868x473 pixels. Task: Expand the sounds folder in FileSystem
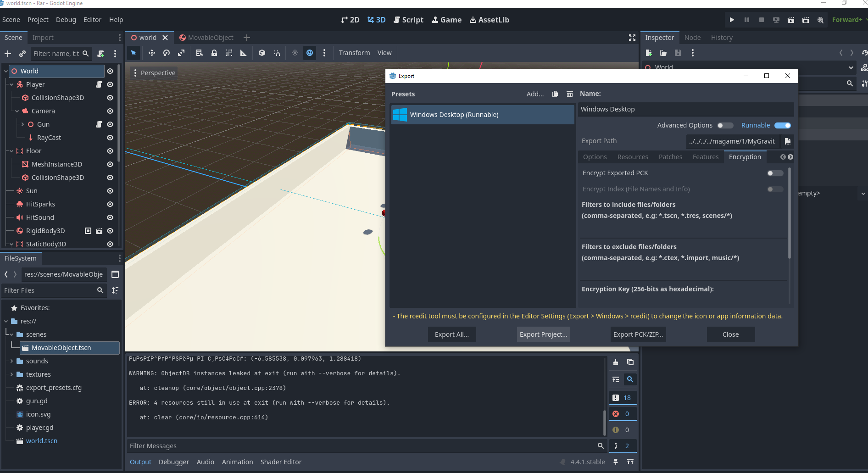tap(11, 361)
